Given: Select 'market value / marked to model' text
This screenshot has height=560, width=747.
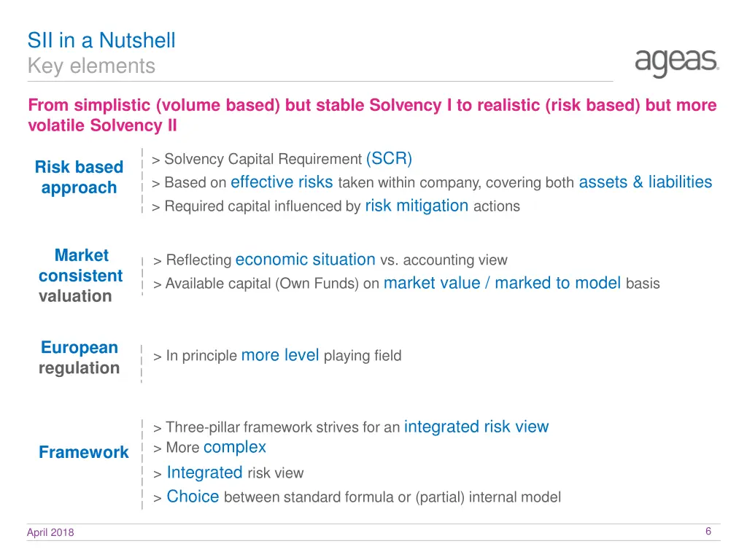Looking at the screenshot, I should (502, 283).
